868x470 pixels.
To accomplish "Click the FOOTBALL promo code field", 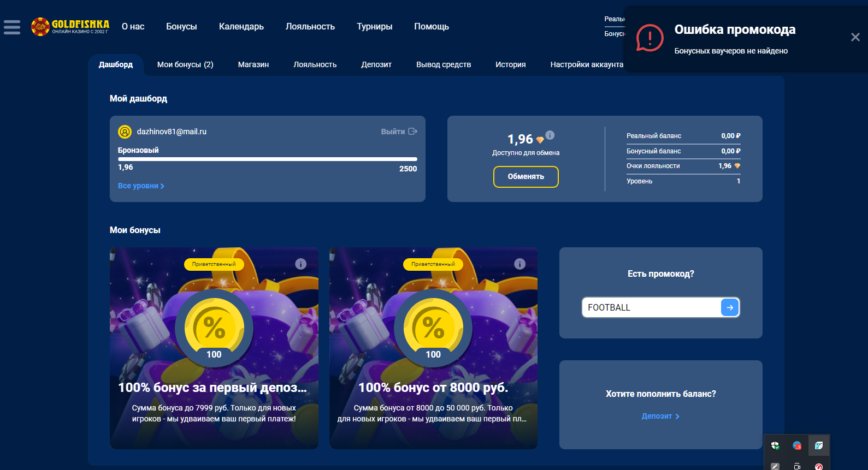I will coord(651,307).
